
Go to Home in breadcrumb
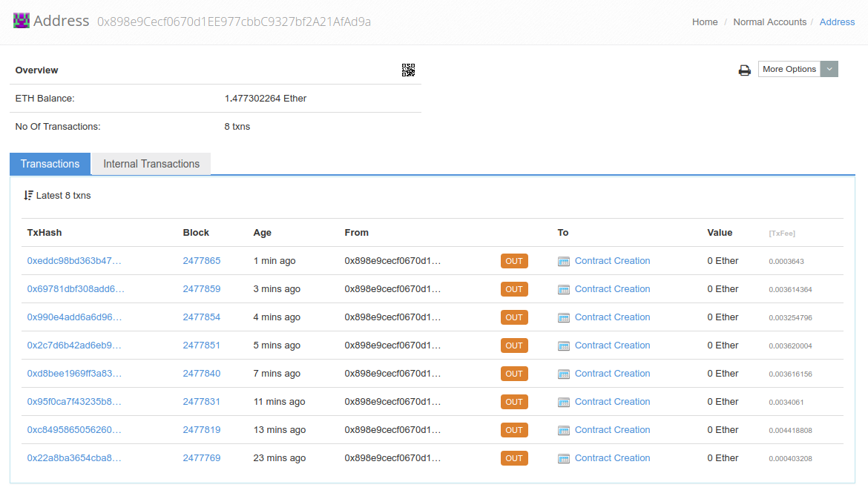pyautogui.click(x=705, y=22)
